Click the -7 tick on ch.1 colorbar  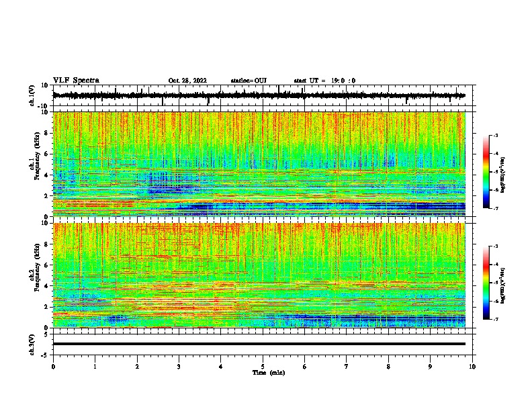point(496,208)
